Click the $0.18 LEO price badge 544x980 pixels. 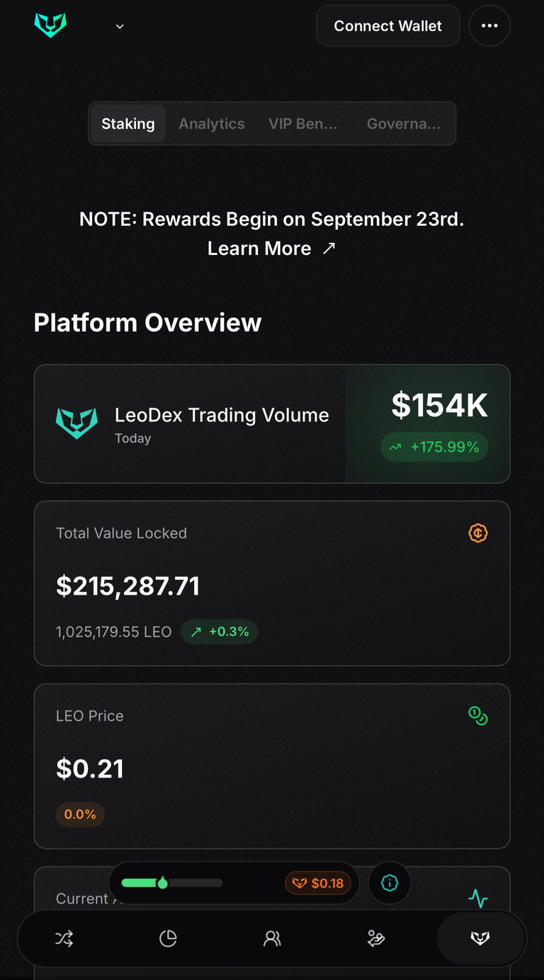[x=318, y=883]
